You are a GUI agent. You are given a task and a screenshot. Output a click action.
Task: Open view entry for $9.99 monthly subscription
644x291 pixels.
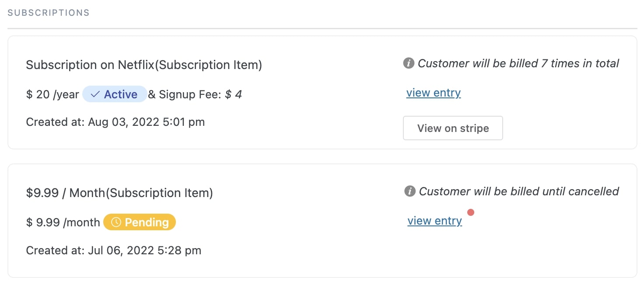(435, 221)
